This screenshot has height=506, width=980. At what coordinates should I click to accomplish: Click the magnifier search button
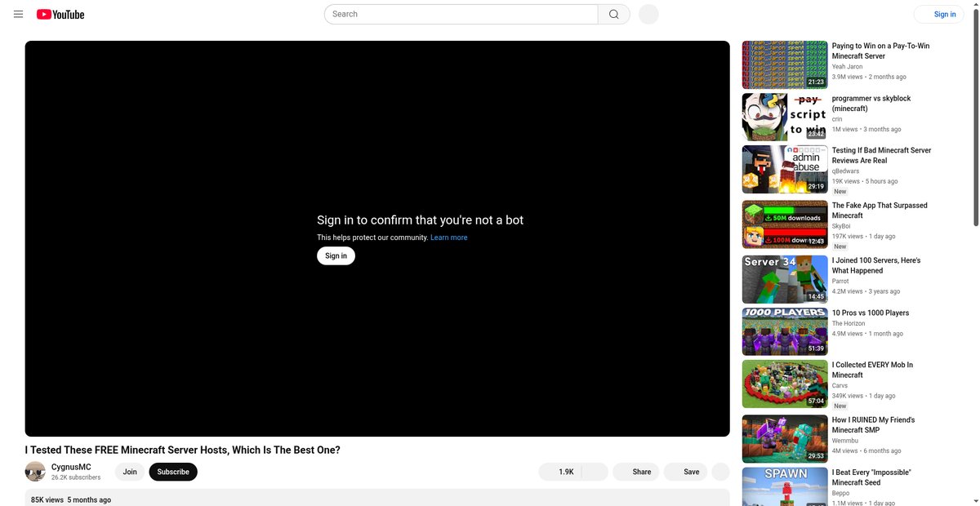pos(614,14)
